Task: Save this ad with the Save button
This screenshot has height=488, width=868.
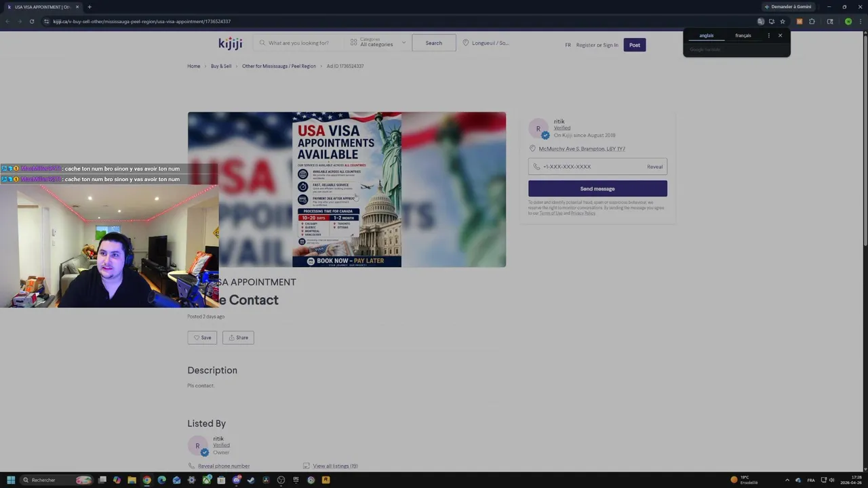Action: (202, 338)
